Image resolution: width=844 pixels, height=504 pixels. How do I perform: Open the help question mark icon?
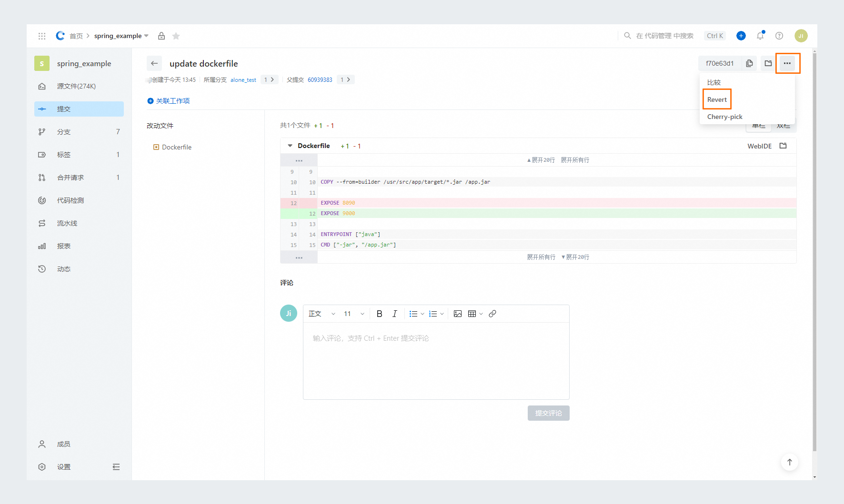click(x=779, y=36)
